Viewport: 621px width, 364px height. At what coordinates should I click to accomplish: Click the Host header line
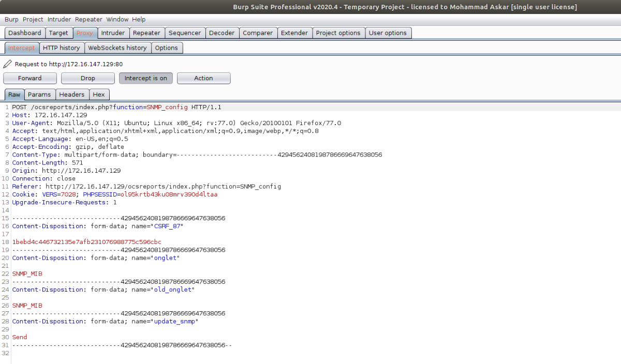50,115
